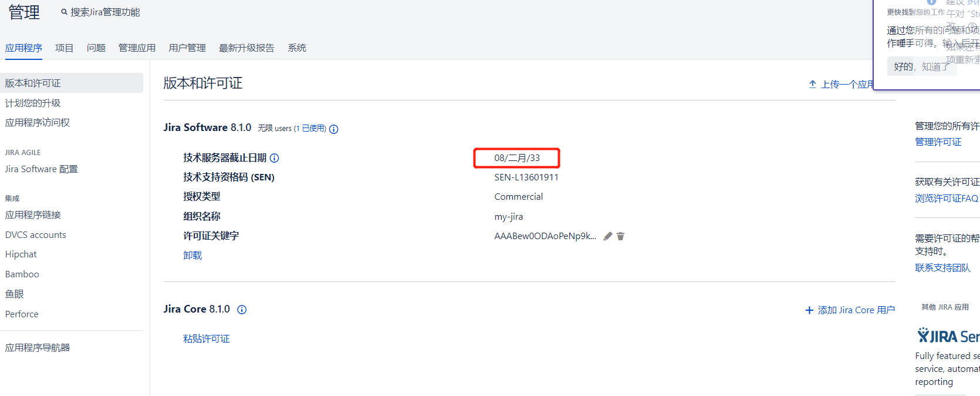Open the 项目 tab

point(64,48)
